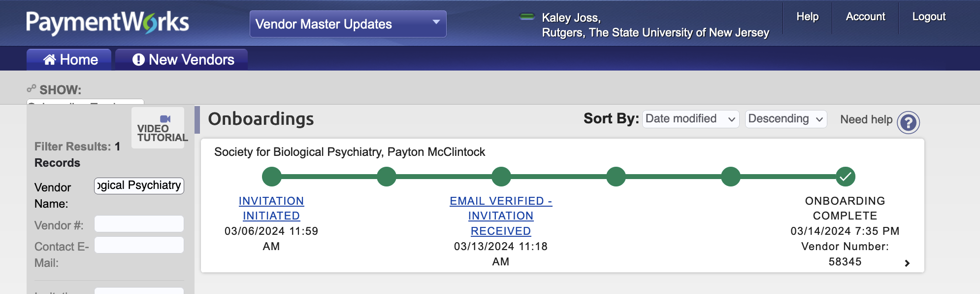Open the Video Tutorial camera icon
This screenshot has height=294, width=980.
(x=165, y=119)
